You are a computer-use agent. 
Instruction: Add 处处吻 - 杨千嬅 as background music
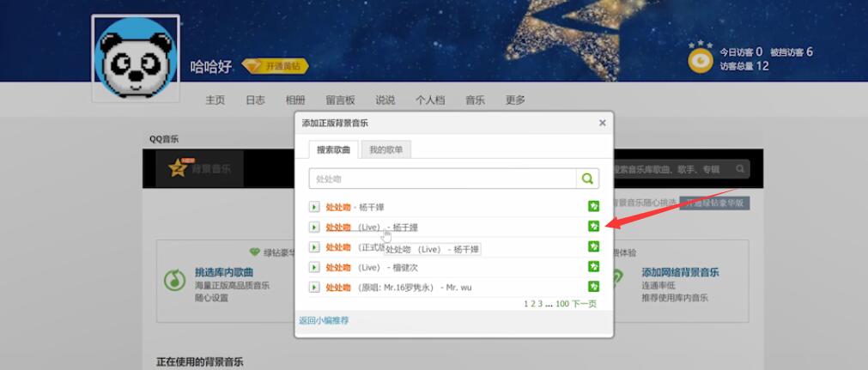point(593,206)
